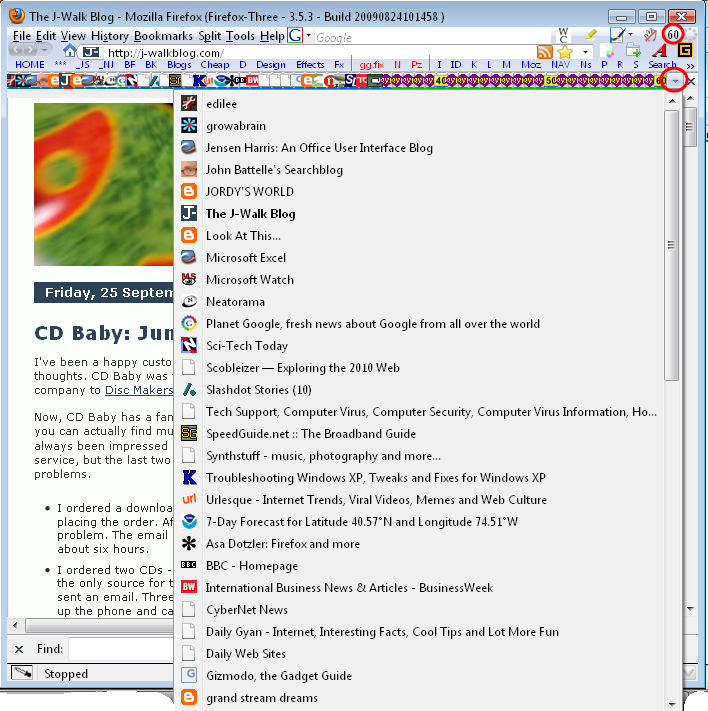Click the page color wheel icon
The image size is (708, 711).
pyautogui.click(x=609, y=52)
